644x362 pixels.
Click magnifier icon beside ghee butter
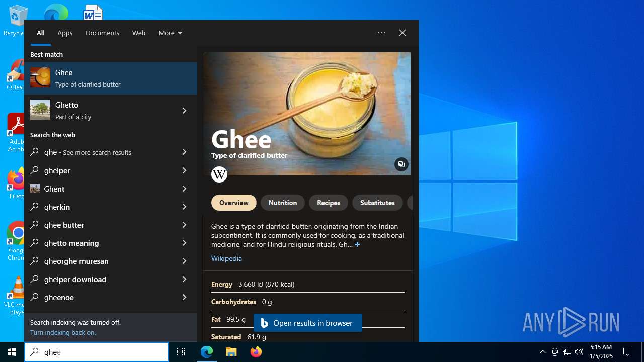(35, 225)
